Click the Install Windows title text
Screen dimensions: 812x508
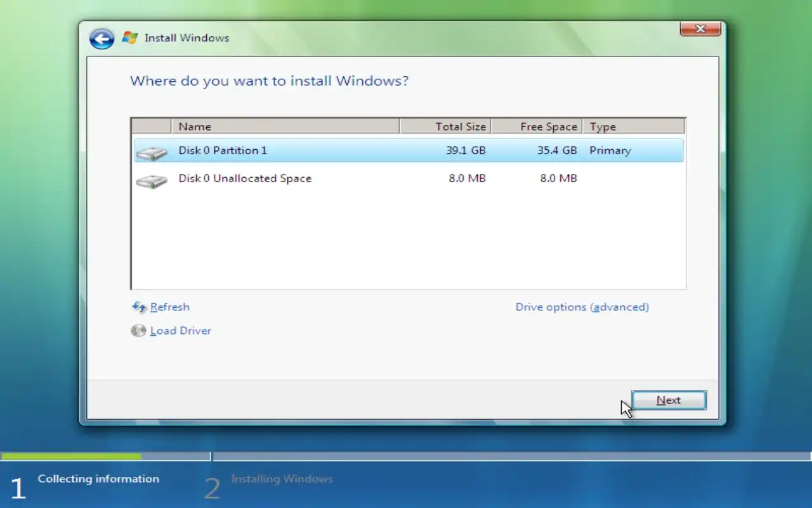point(187,38)
